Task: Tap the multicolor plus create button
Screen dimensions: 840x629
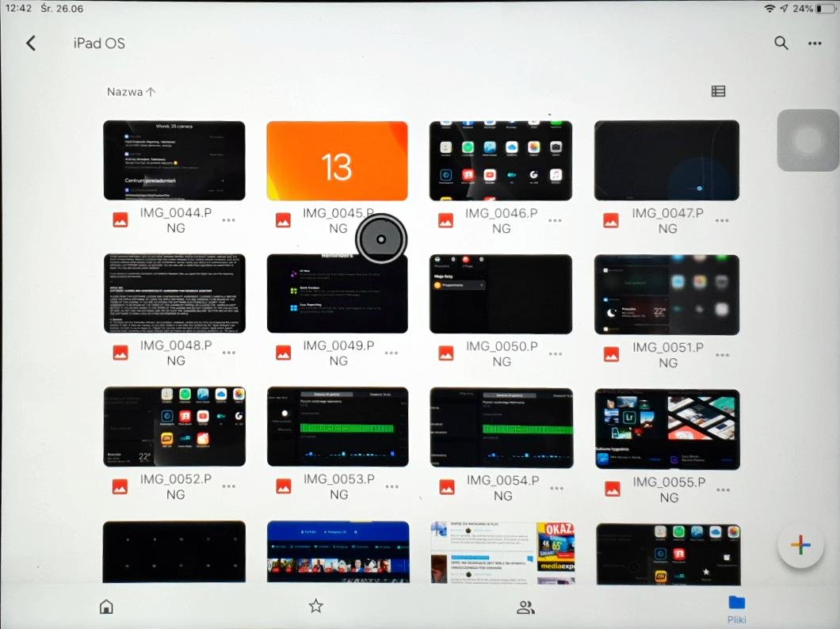Action: [800, 545]
